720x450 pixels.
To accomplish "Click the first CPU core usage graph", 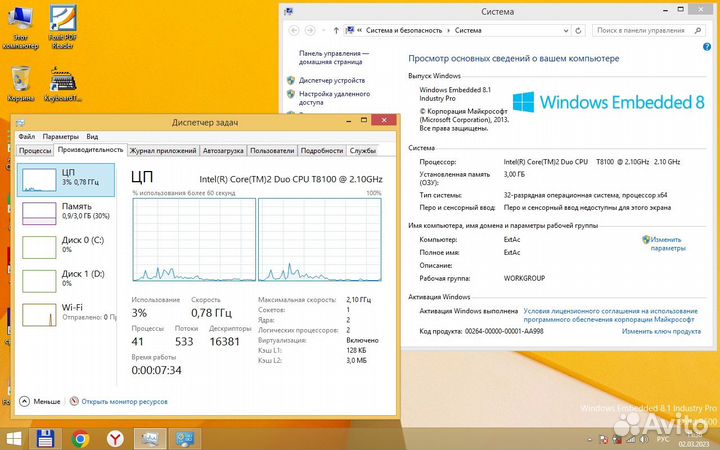I will pyautogui.click(x=194, y=239).
